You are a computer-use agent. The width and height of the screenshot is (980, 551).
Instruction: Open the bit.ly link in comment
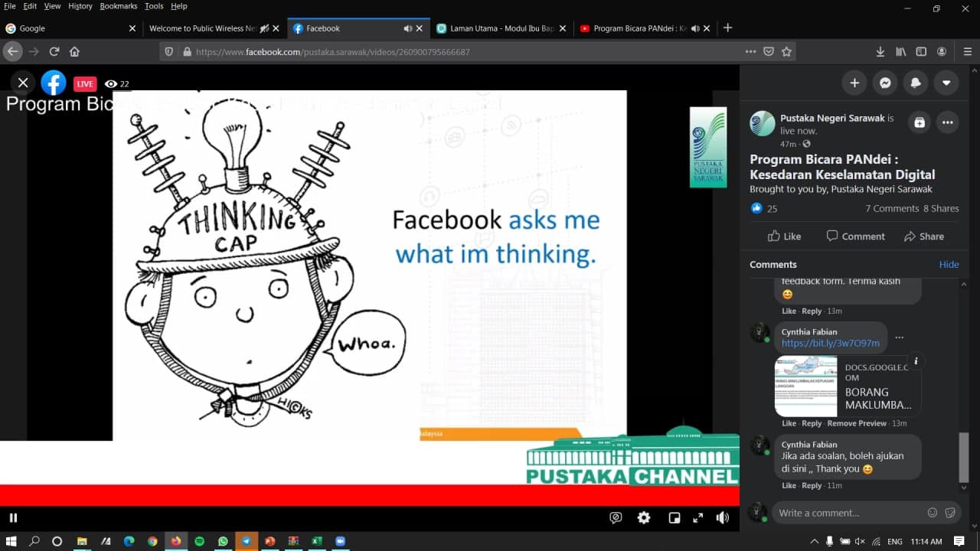point(830,344)
